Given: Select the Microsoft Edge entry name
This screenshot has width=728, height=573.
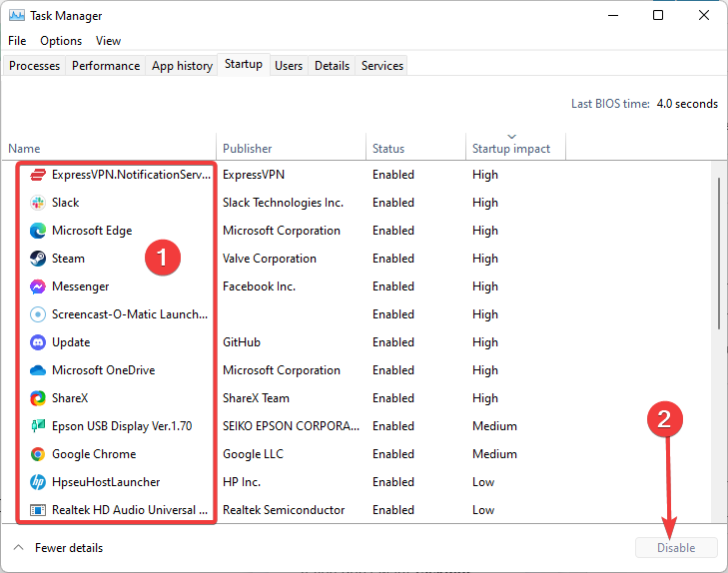Looking at the screenshot, I should coord(92,231).
